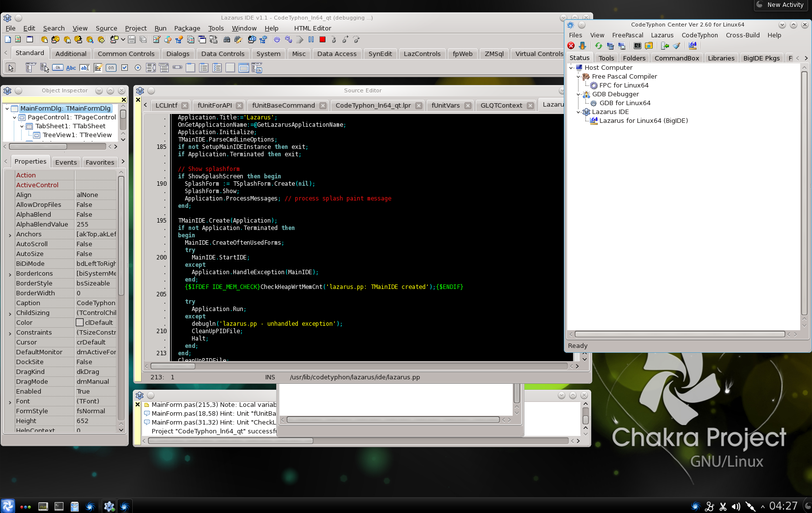Click the terminal icon in CodeTyphon Center toolbar
The width and height of the screenshot is (812, 513).
click(x=638, y=46)
